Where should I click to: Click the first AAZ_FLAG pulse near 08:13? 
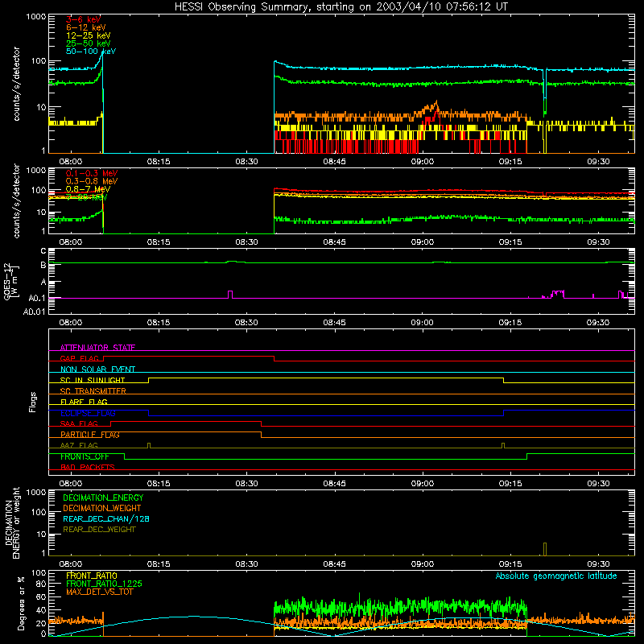coord(149,446)
